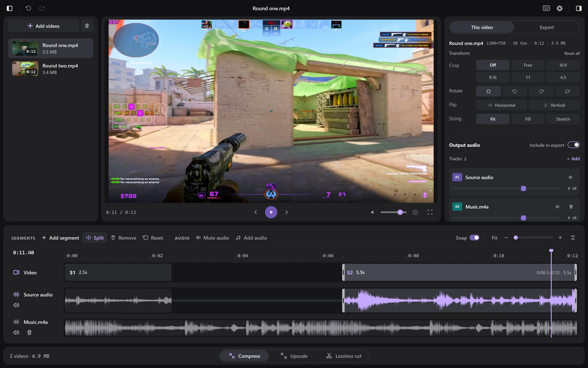Zoom in timeline with plus icon
The height and width of the screenshot is (368, 588).
pos(560,238)
